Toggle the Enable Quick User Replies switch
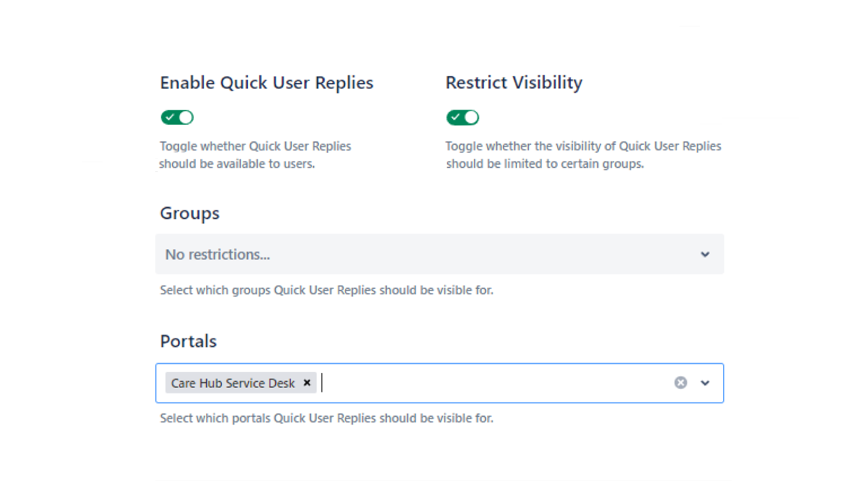 click(177, 117)
